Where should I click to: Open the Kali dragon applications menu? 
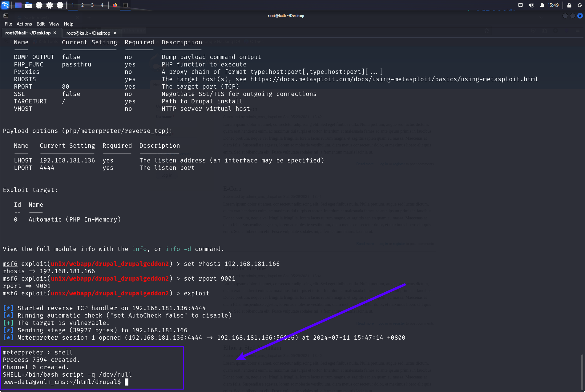click(x=6, y=5)
